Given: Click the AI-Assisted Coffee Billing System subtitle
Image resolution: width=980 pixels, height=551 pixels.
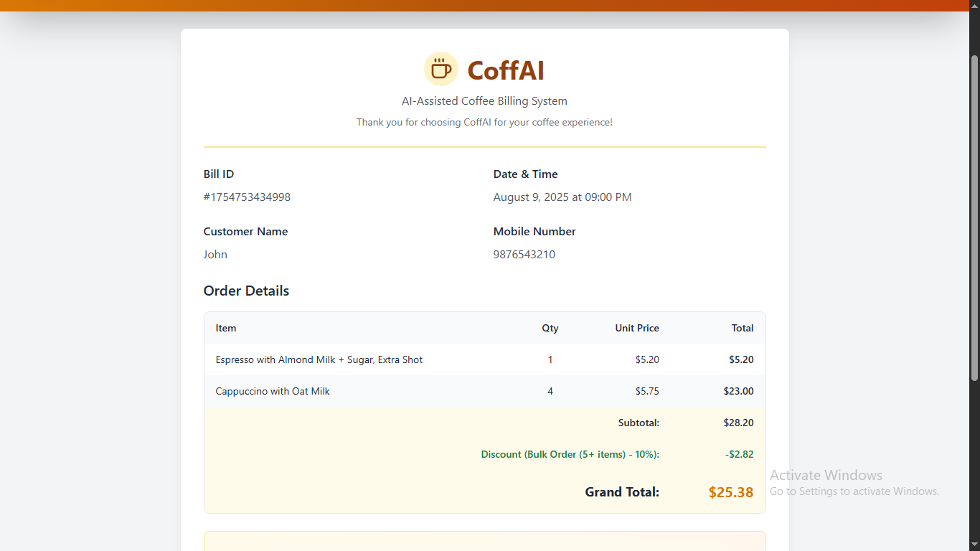Looking at the screenshot, I should [x=484, y=101].
